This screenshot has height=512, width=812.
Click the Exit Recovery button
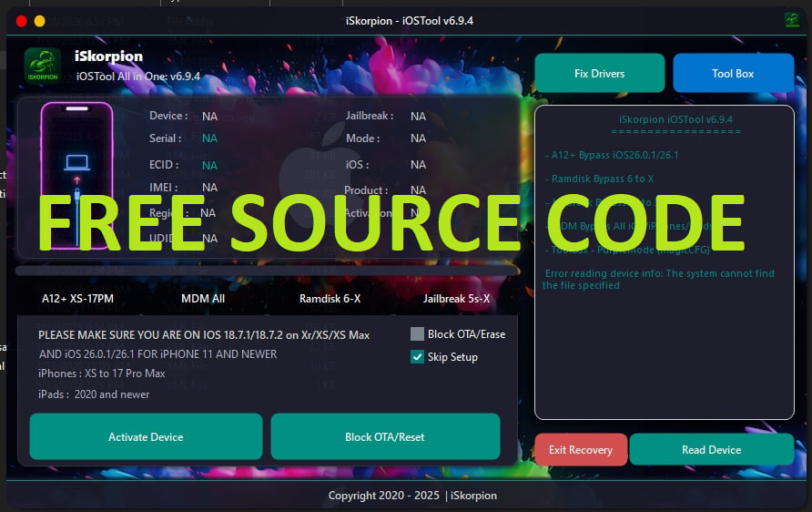click(581, 450)
